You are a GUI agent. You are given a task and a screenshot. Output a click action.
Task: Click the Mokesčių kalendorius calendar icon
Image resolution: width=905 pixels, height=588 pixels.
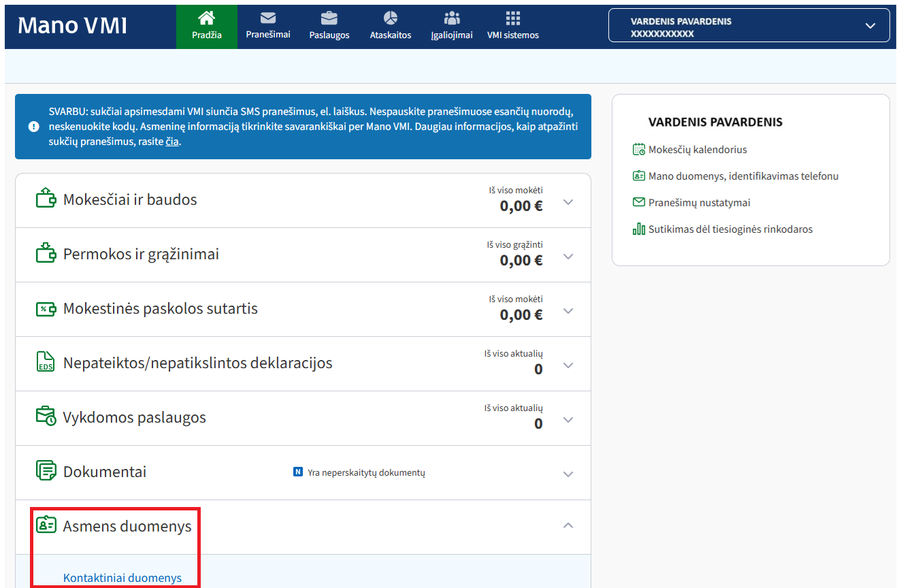pyautogui.click(x=638, y=149)
